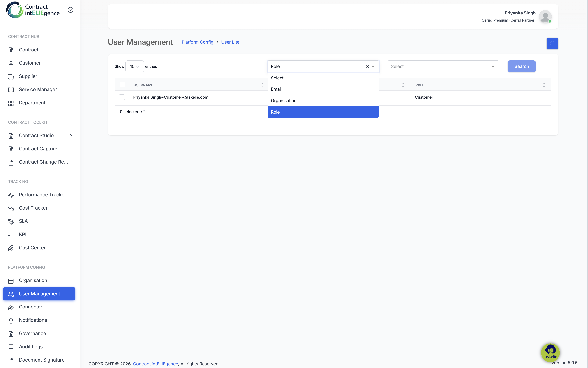Click the Department grid icon

click(11, 103)
